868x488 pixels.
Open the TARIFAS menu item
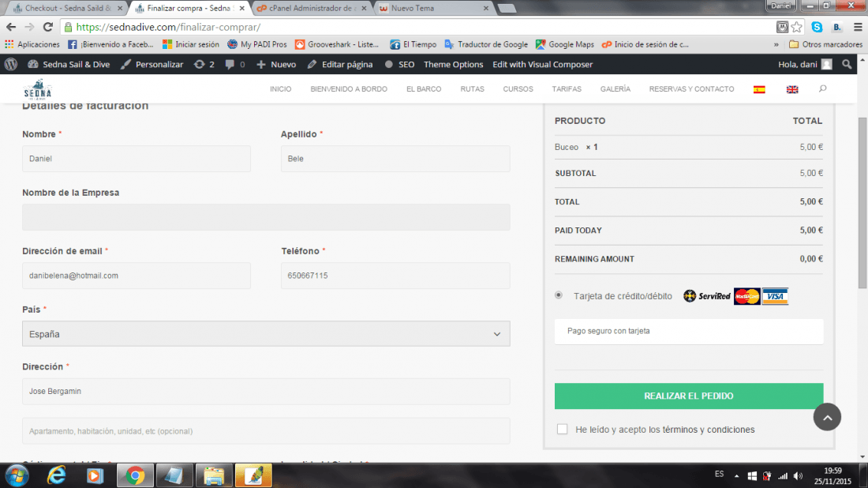pyautogui.click(x=567, y=89)
